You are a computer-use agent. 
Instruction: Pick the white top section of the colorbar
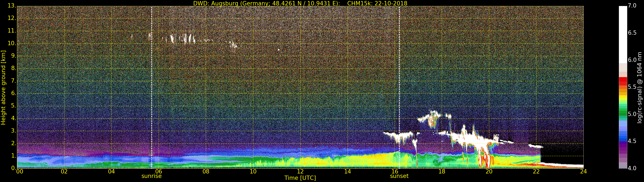tap(623, 35)
